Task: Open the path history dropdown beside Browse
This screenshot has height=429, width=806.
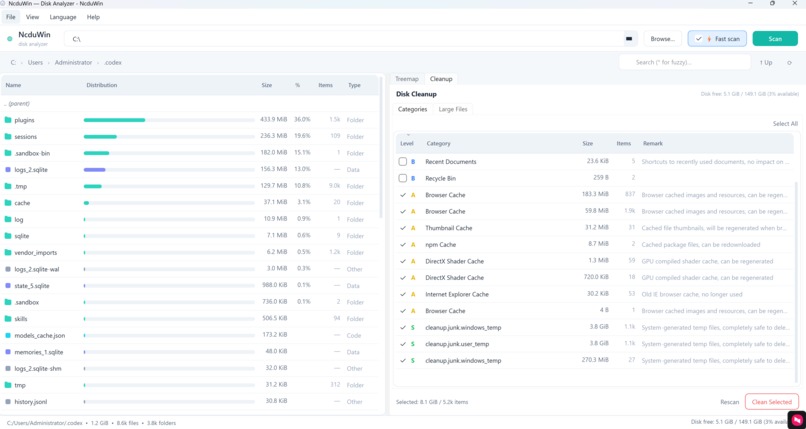Action: click(628, 39)
